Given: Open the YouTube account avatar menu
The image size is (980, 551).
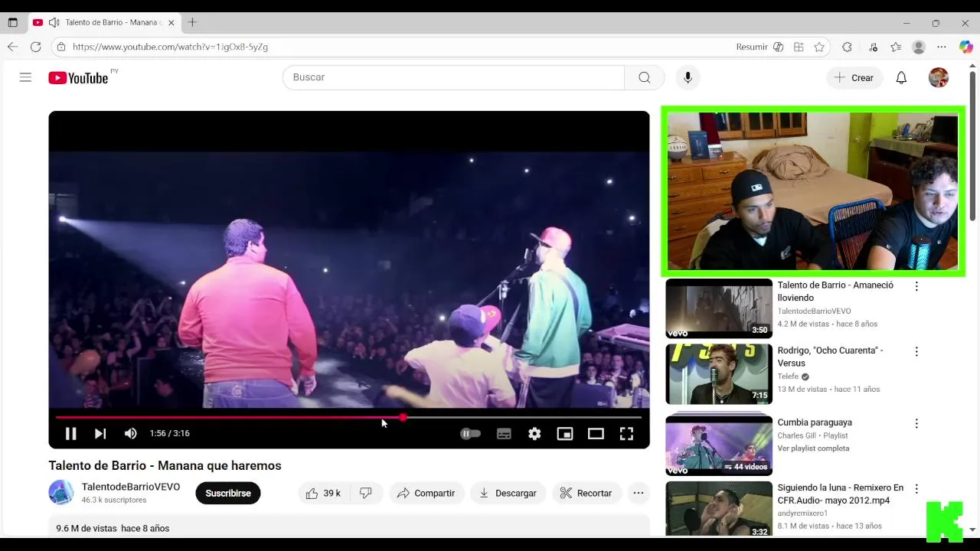Looking at the screenshot, I should (x=939, y=77).
